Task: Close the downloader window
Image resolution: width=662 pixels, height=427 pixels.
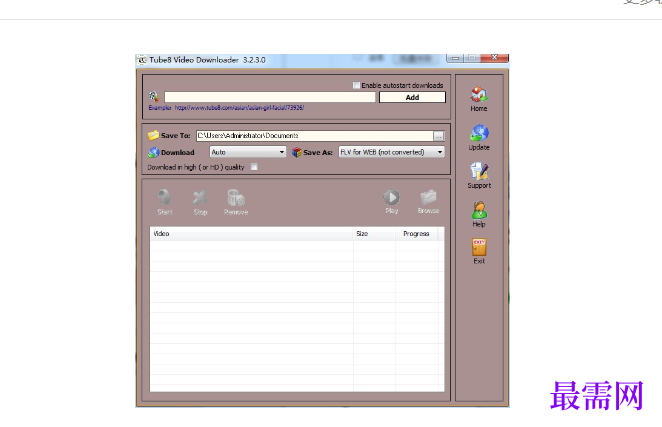Action: pyautogui.click(x=494, y=58)
